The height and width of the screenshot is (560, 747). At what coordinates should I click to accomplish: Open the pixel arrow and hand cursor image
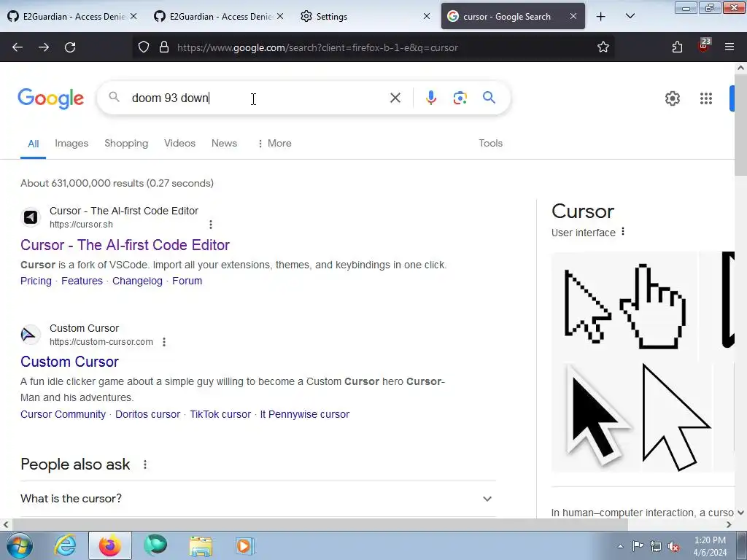click(624, 306)
